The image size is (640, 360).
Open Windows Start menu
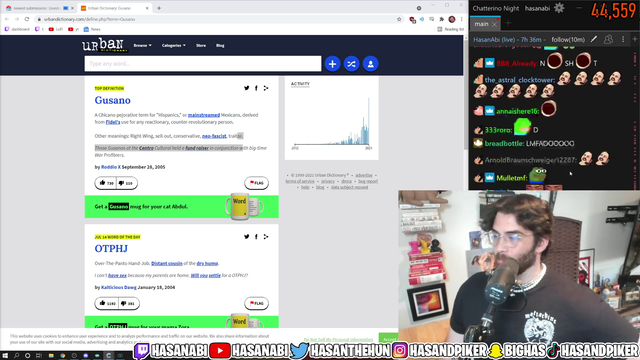click(5, 356)
